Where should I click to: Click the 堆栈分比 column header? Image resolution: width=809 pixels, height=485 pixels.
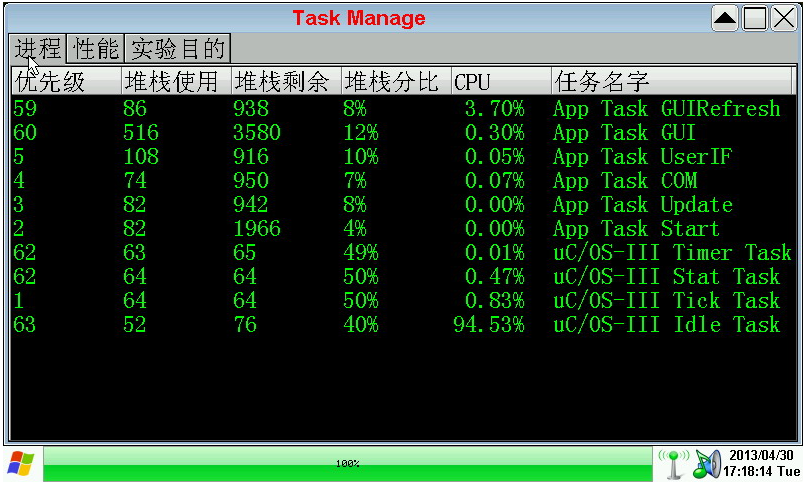click(396, 81)
